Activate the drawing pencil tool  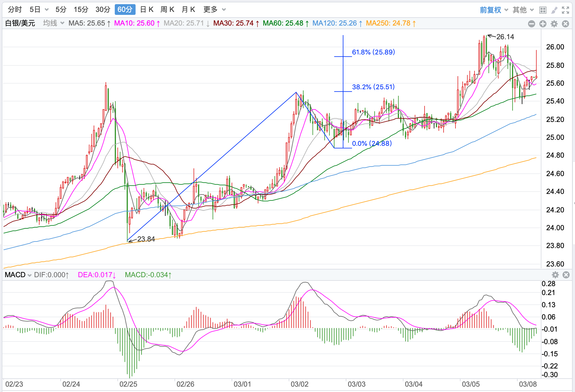(554, 10)
